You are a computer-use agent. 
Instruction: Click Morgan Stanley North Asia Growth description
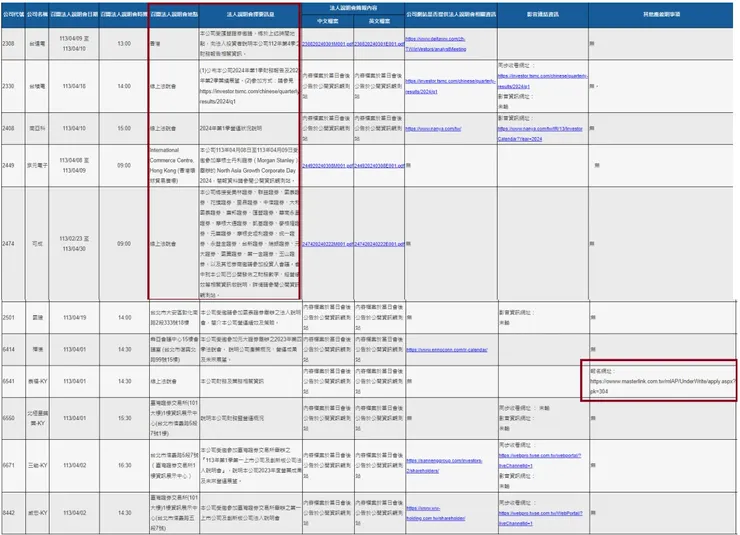pyautogui.click(x=249, y=165)
